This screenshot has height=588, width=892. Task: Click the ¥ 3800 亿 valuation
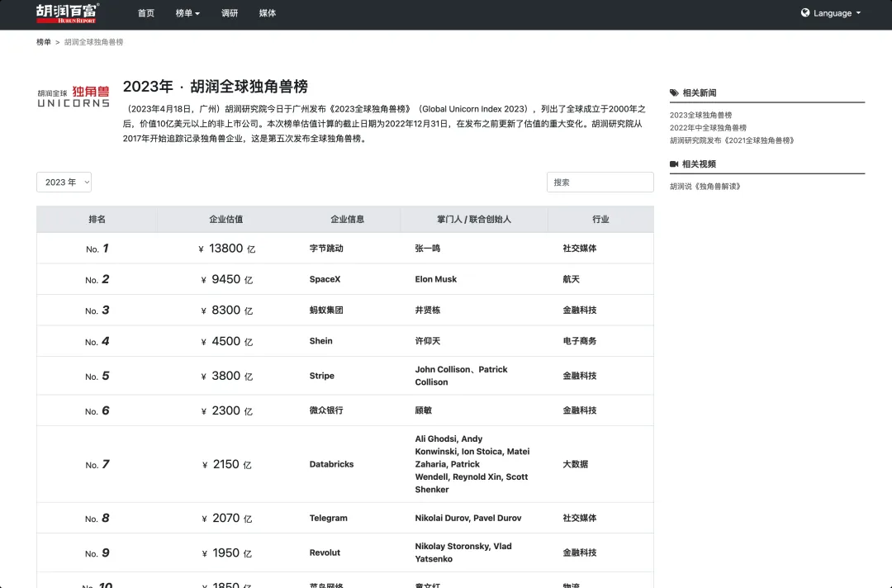coord(227,376)
